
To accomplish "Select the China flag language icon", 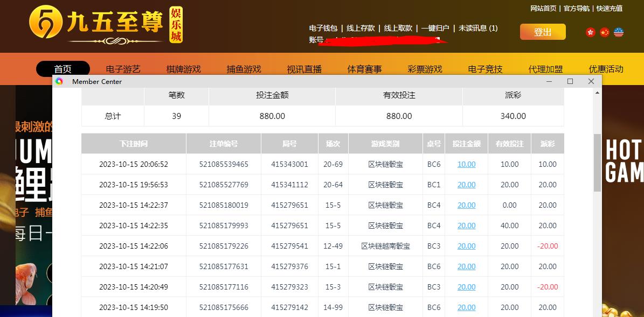I will point(605,32).
